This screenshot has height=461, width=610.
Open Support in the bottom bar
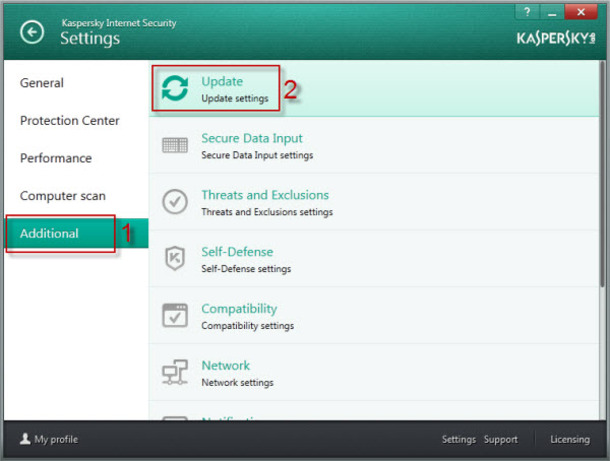coord(501,439)
